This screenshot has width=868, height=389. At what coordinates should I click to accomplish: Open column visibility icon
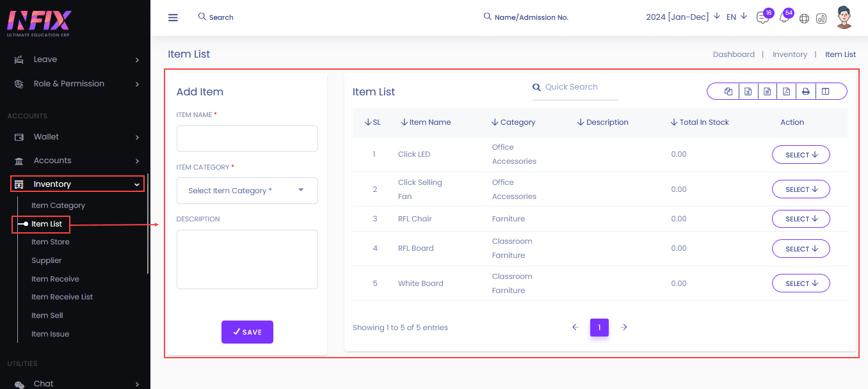[826, 91]
